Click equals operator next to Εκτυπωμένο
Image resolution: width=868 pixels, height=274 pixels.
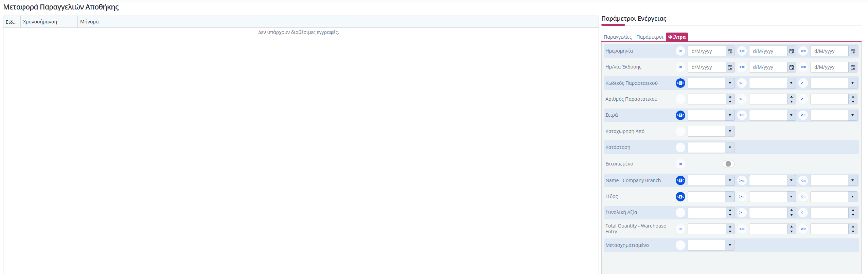(680, 164)
